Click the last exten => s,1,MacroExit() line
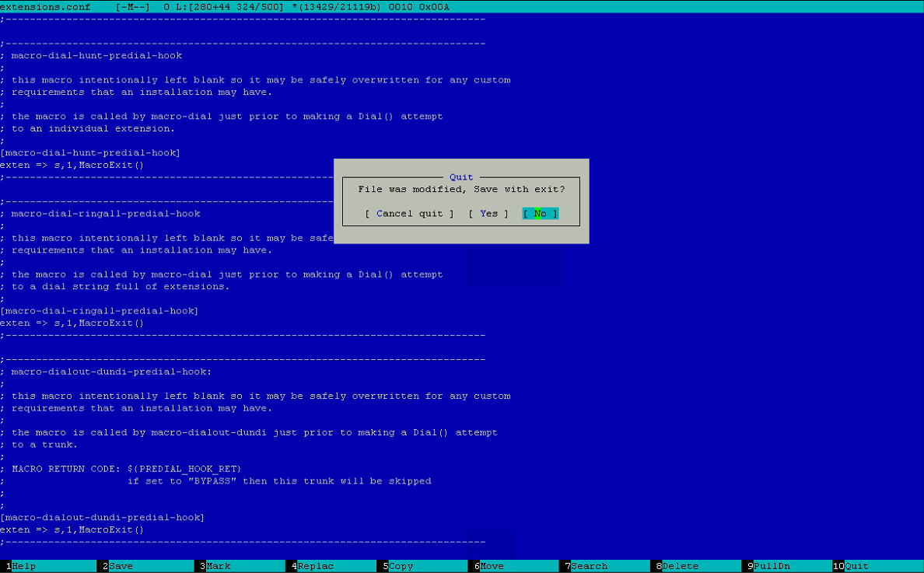Image resolution: width=924 pixels, height=573 pixels. [x=72, y=530]
